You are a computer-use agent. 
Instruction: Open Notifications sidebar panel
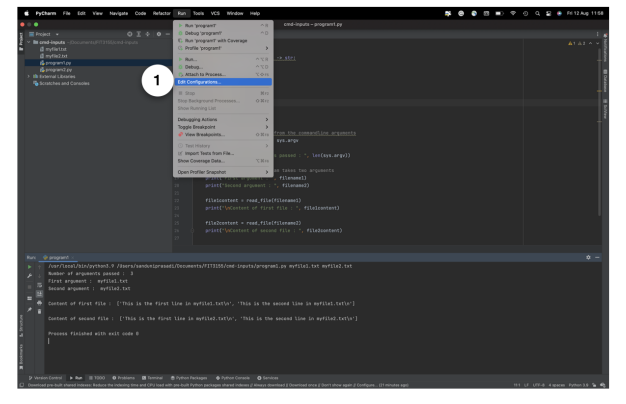(605, 48)
